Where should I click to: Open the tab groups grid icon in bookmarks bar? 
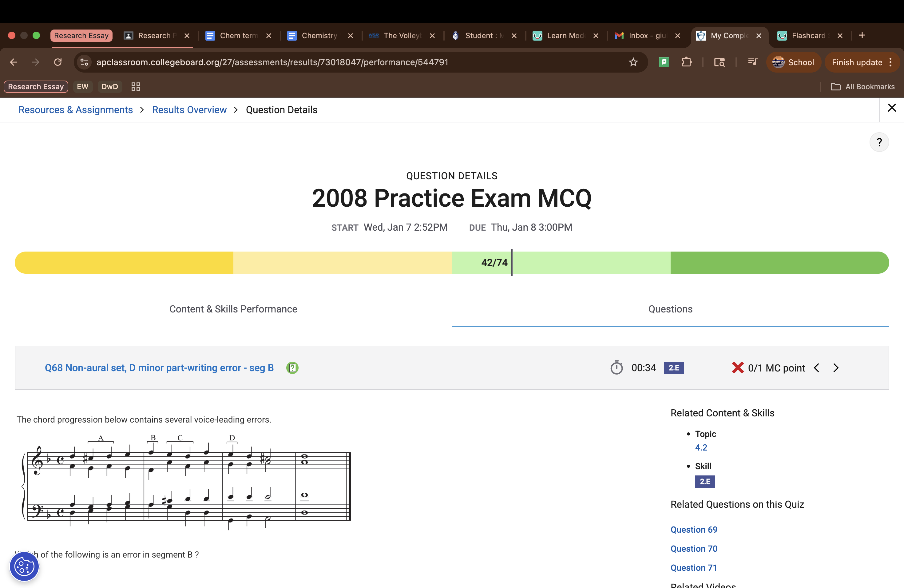136,87
